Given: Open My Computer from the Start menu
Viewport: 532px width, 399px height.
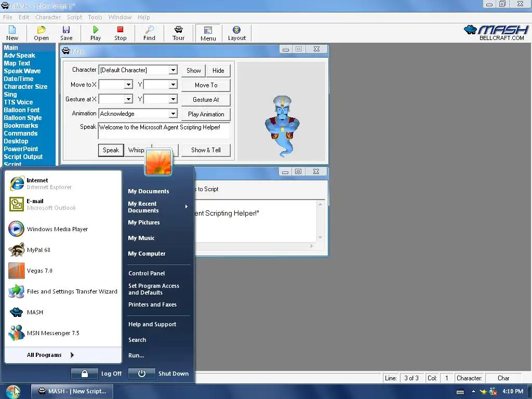Looking at the screenshot, I should [147, 254].
